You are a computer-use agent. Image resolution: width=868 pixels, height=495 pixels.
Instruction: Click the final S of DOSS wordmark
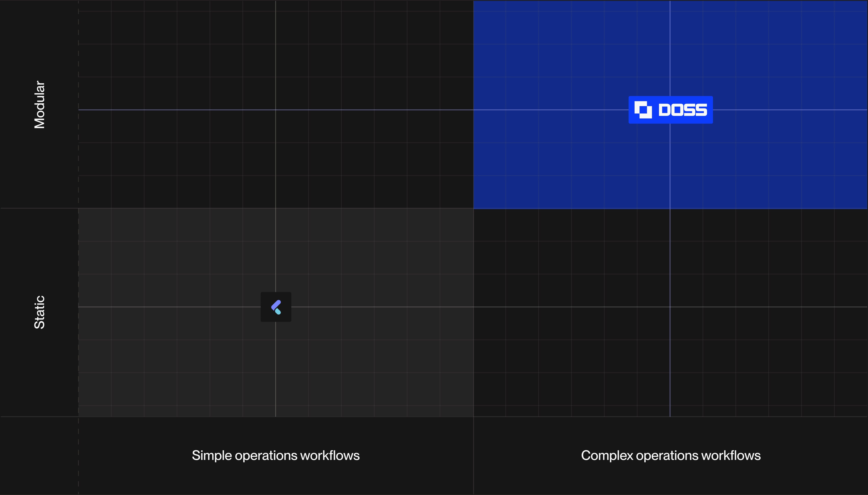(x=701, y=110)
